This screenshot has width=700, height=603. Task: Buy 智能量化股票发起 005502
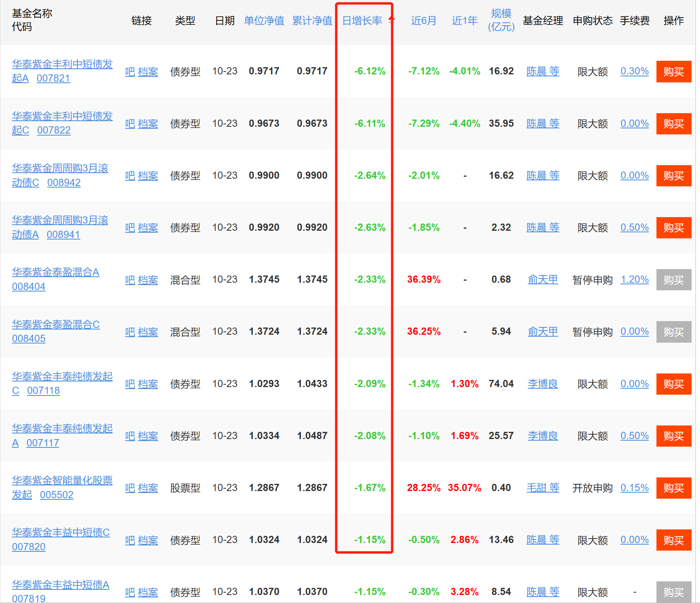click(674, 488)
